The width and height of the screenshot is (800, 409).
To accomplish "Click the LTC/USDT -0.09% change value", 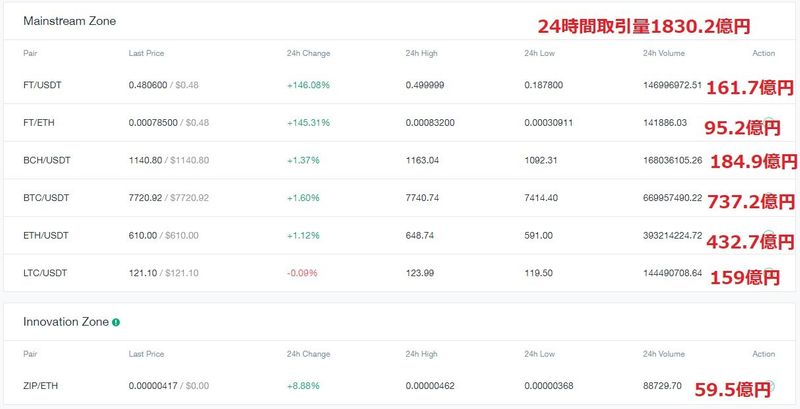I will 303,273.
